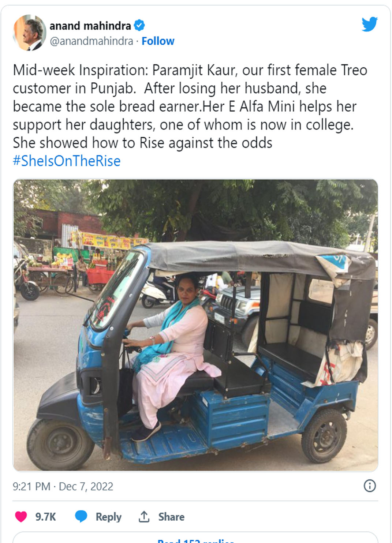Enlarge the blue e-rickshaw photo
The image size is (392, 543).
tap(195, 325)
